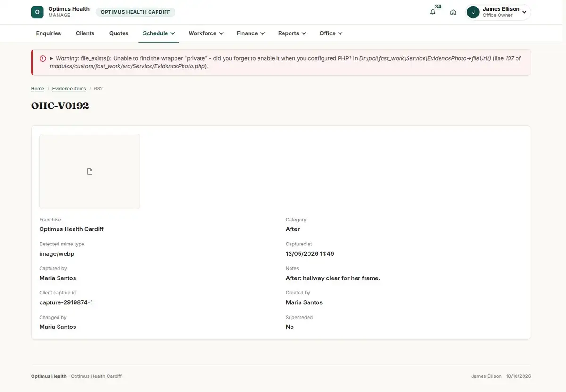Click the captured at date 13/05/2026 11:49
This screenshot has height=392, width=566.
310,253
